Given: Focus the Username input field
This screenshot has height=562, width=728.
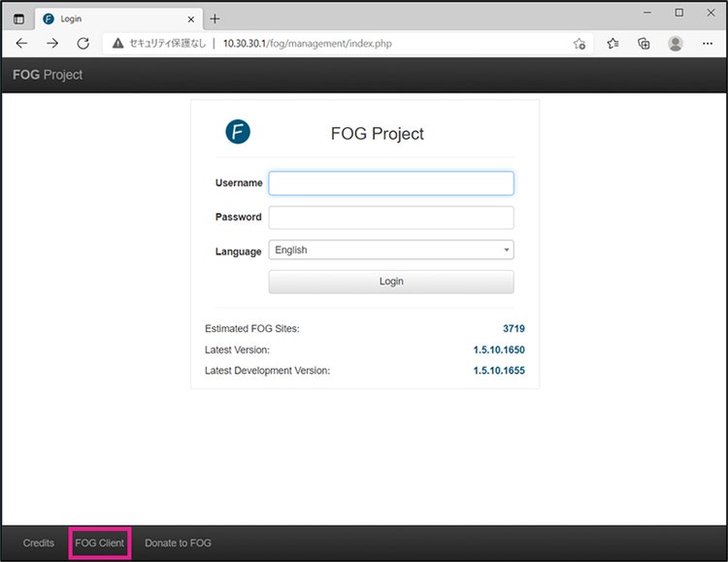Looking at the screenshot, I should (x=391, y=183).
